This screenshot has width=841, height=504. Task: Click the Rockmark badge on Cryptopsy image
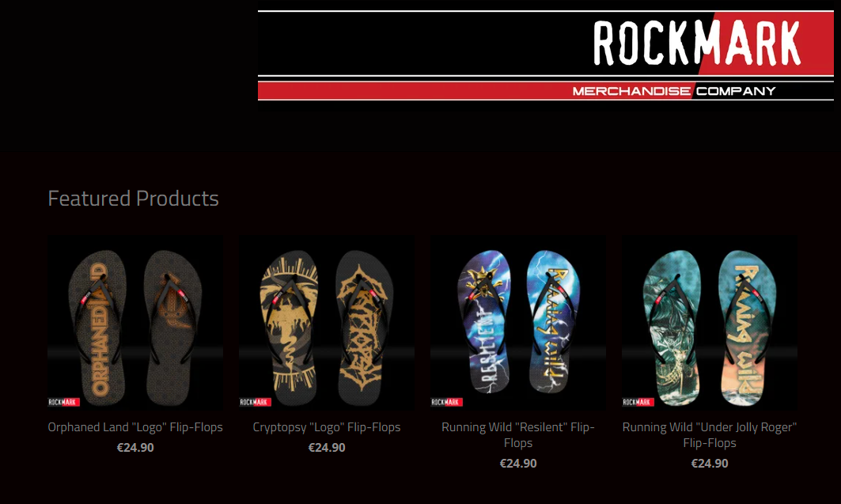point(256,402)
